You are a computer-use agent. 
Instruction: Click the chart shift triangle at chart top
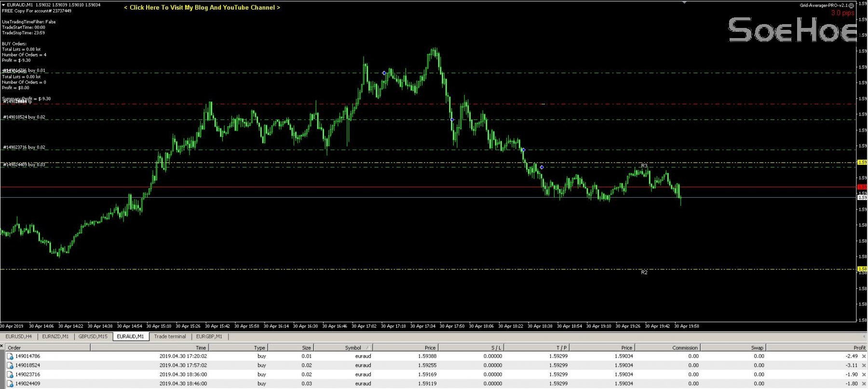click(x=684, y=2)
